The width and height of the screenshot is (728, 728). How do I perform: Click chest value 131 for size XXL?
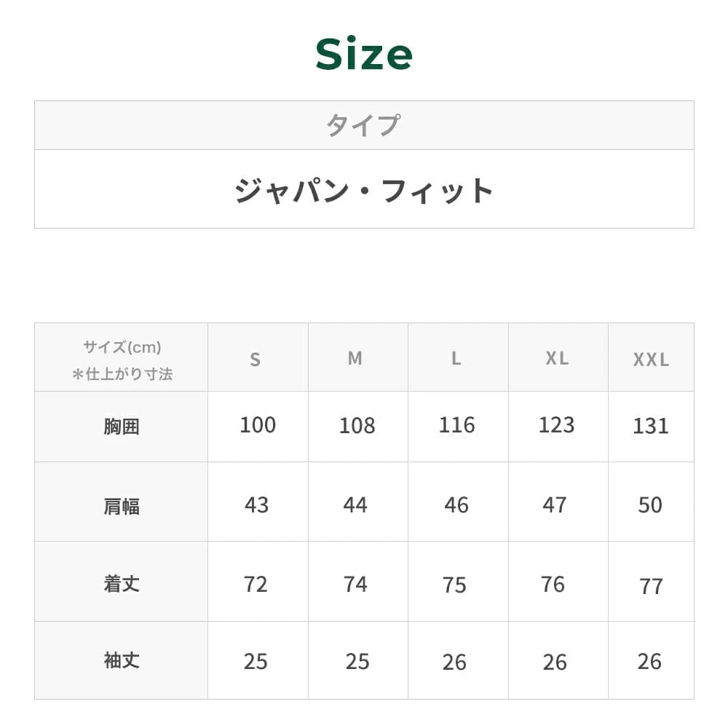point(650,426)
